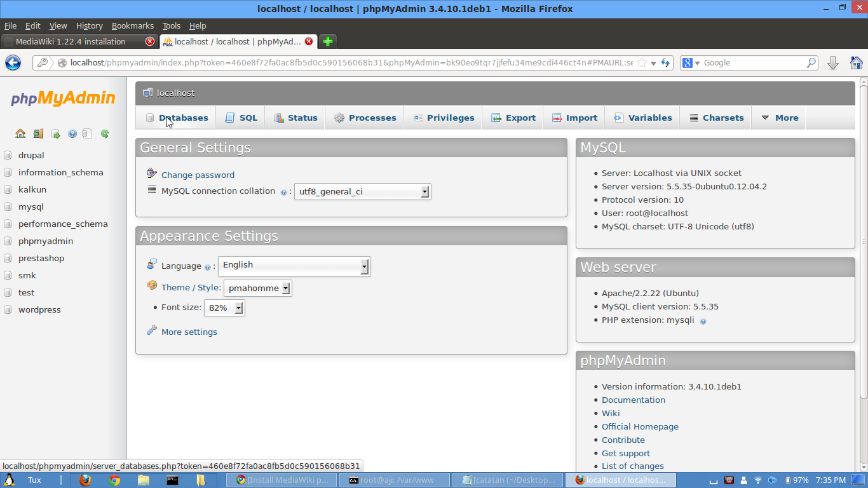Screen dimensions: 868x488
Task: Click the SQL documentation icon in sidebar
Action: 88,133
